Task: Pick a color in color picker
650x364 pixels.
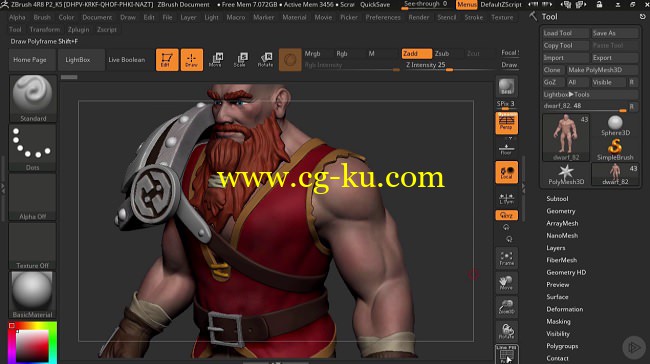Action: (x=32, y=342)
